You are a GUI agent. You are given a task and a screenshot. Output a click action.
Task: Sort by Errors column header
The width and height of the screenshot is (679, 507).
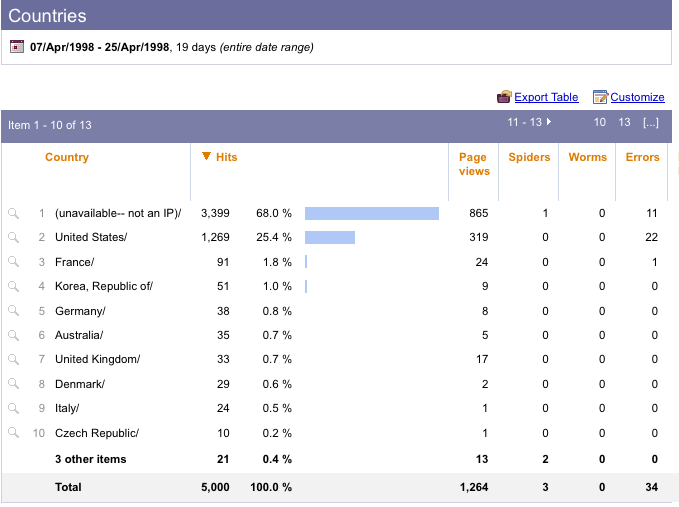click(x=642, y=157)
